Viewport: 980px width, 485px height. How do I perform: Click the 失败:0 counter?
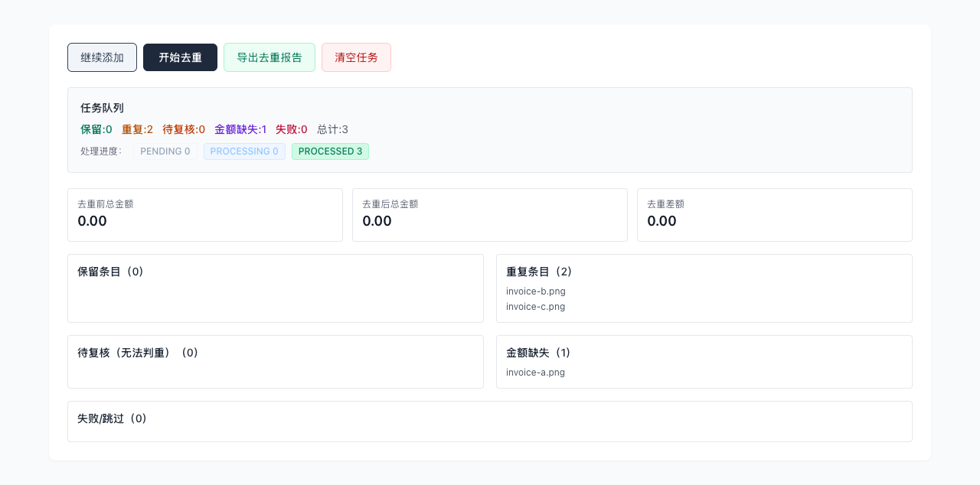click(x=291, y=129)
